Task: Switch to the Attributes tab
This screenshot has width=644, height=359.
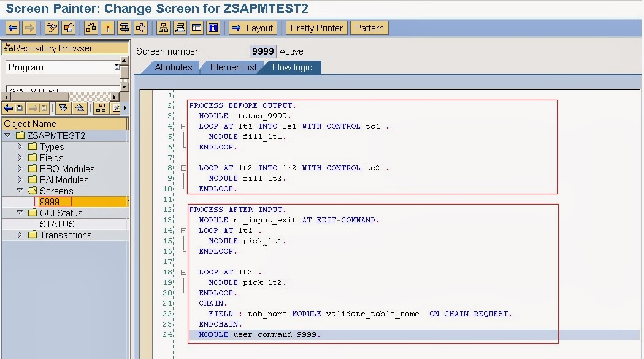Action: click(x=174, y=68)
